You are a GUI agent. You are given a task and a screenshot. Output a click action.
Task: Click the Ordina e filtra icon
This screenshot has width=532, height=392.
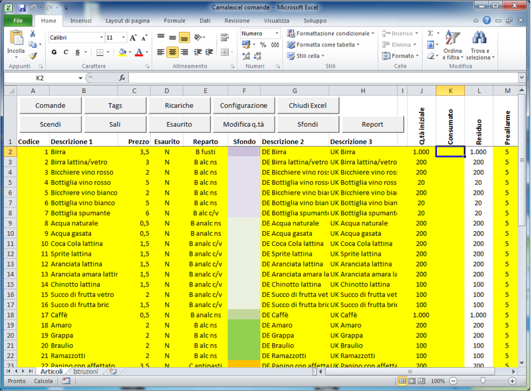[x=453, y=41]
